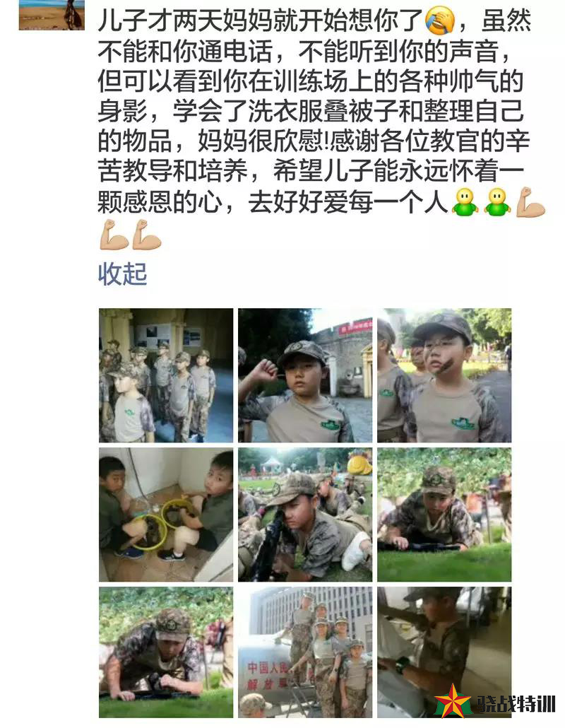Image resolution: width=565 pixels, height=728 pixels.
Task: Click the second green smiley emoji
Action: click(498, 202)
